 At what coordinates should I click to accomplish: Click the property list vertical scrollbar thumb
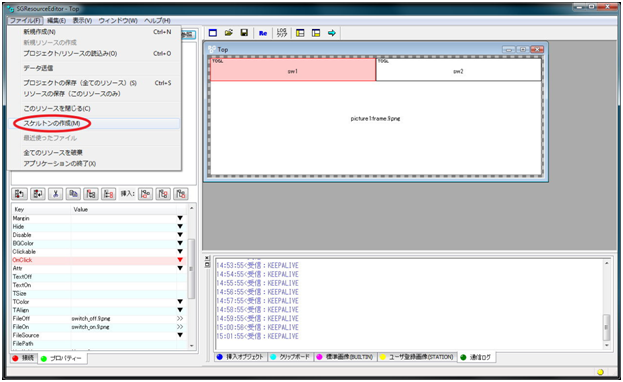(191, 269)
